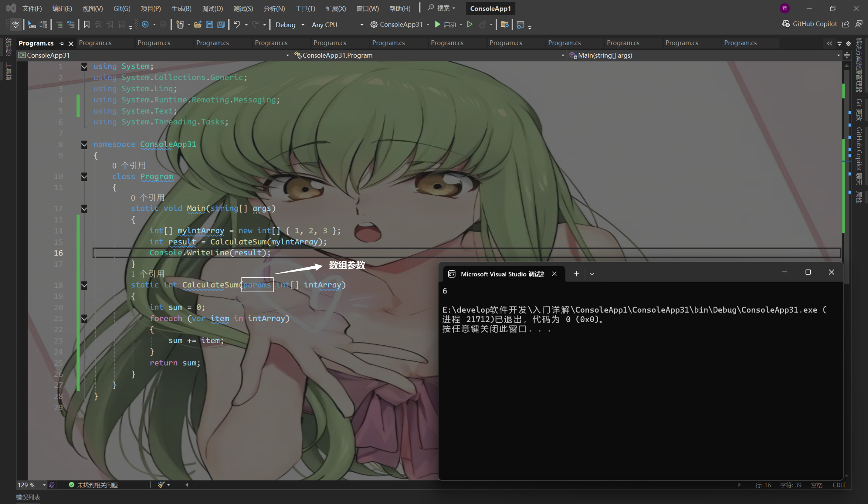Close the active Program.cs tab
The width and height of the screenshot is (868, 504).
point(71,43)
